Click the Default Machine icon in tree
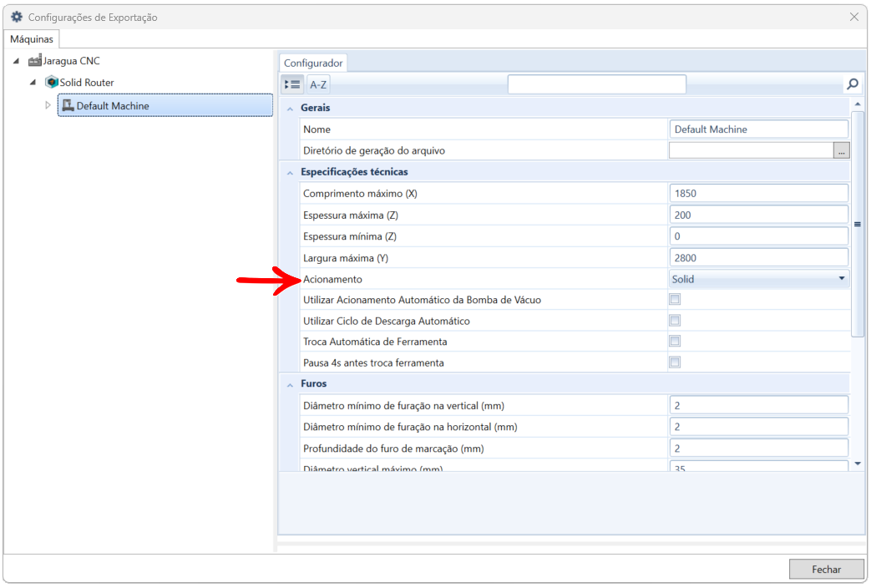This screenshot has height=588, width=871. (x=68, y=105)
